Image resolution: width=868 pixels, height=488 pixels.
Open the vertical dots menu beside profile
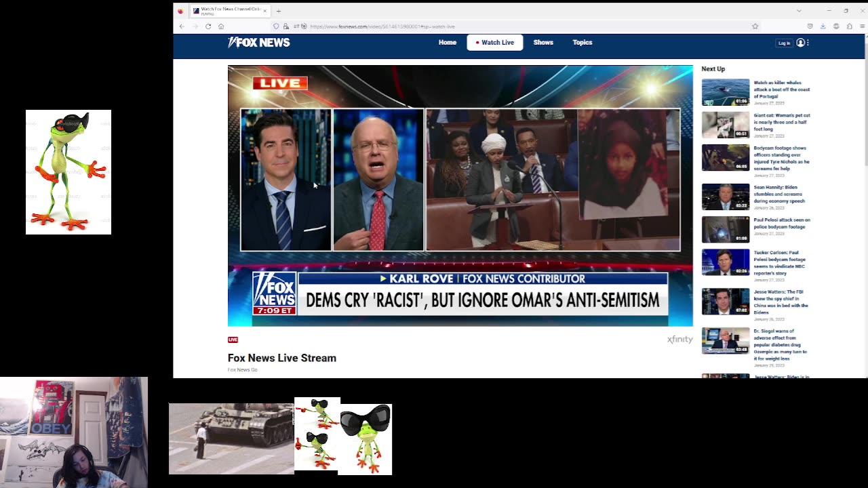pyautogui.click(x=808, y=43)
